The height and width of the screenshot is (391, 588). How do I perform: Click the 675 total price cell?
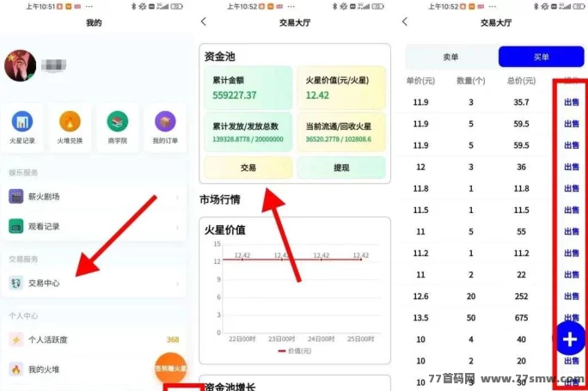[x=521, y=318]
